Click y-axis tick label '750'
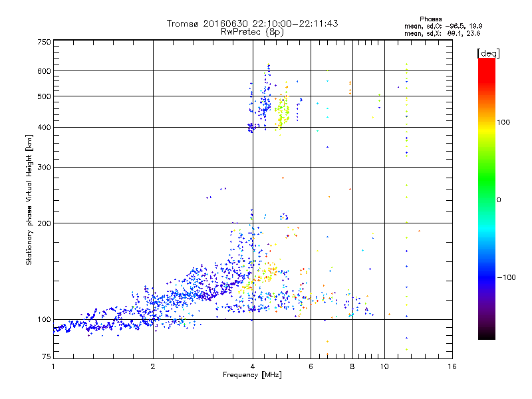Viewport: 532px width, 399px height. [x=44, y=42]
